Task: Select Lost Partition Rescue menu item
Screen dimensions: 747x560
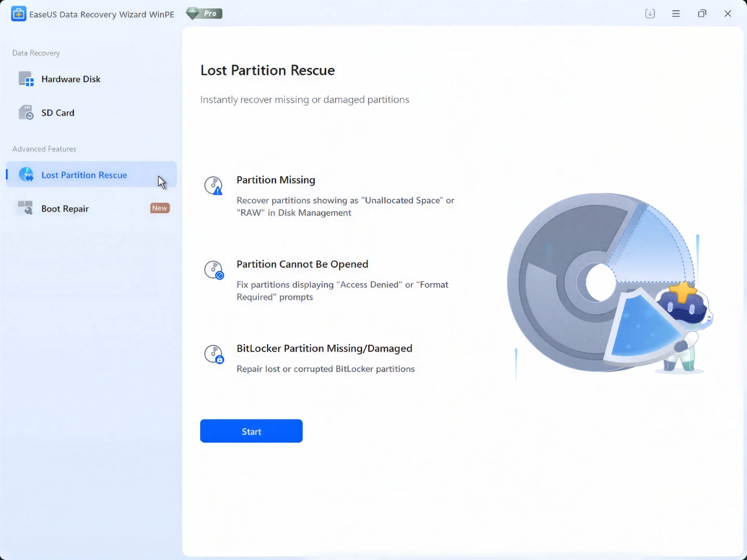Action: pyautogui.click(x=91, y=175)
